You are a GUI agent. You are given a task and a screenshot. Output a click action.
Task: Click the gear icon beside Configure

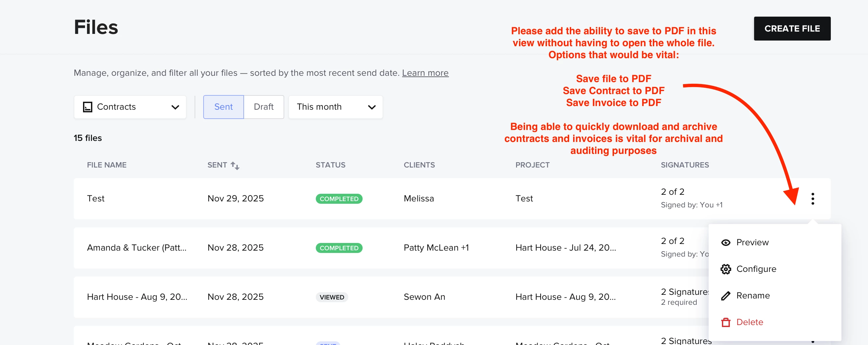click(726, 269)
